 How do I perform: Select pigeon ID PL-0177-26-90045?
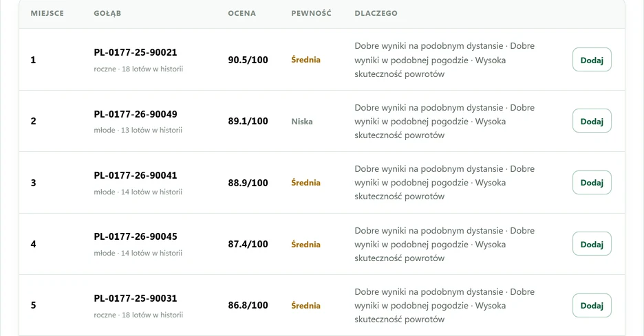pyautogui.click(x=136, y=236)
